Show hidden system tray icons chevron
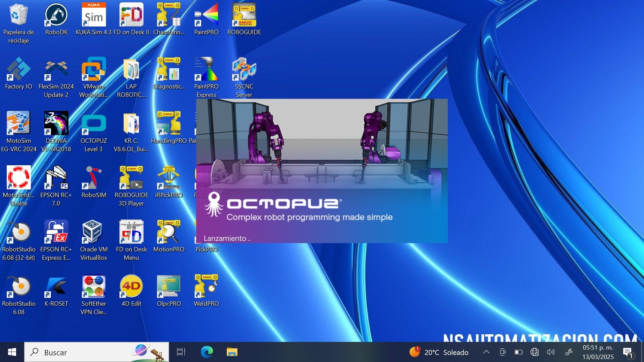Image resolution: width=644 pixels, height=362 pixels. tap(486, 352)
